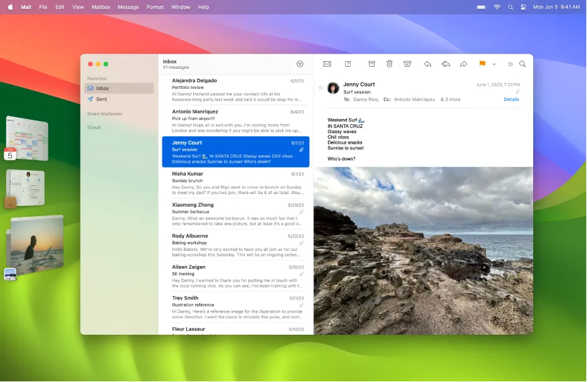Open Spotlight search in menu bar
This screenshot has width=588, height=382.
click(x=511, y=7)
